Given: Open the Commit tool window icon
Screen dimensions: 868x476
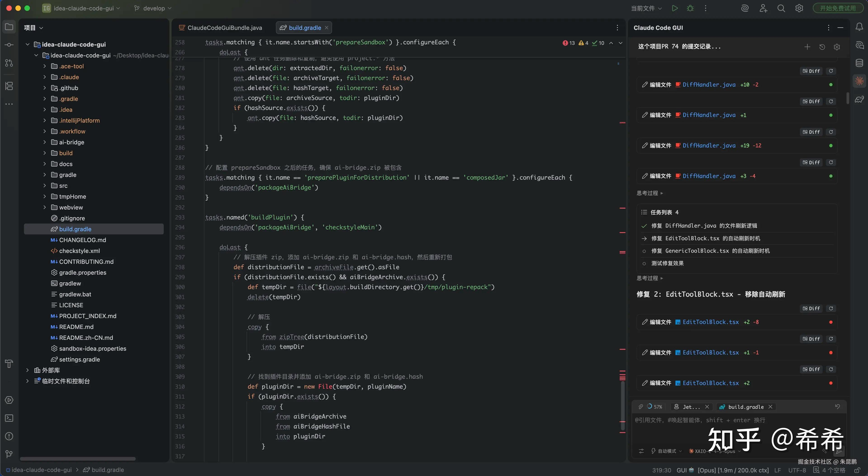Looking at the screenshot, I should 9,45.
